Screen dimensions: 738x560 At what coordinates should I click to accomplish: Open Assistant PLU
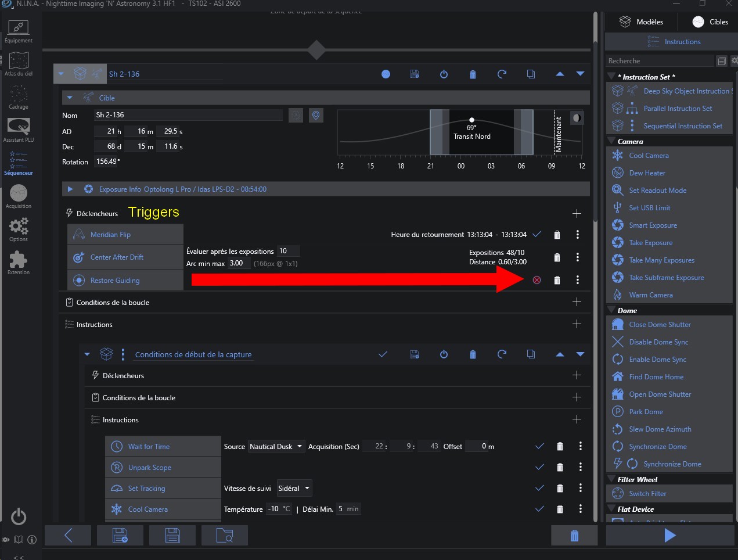pos(19,131)
